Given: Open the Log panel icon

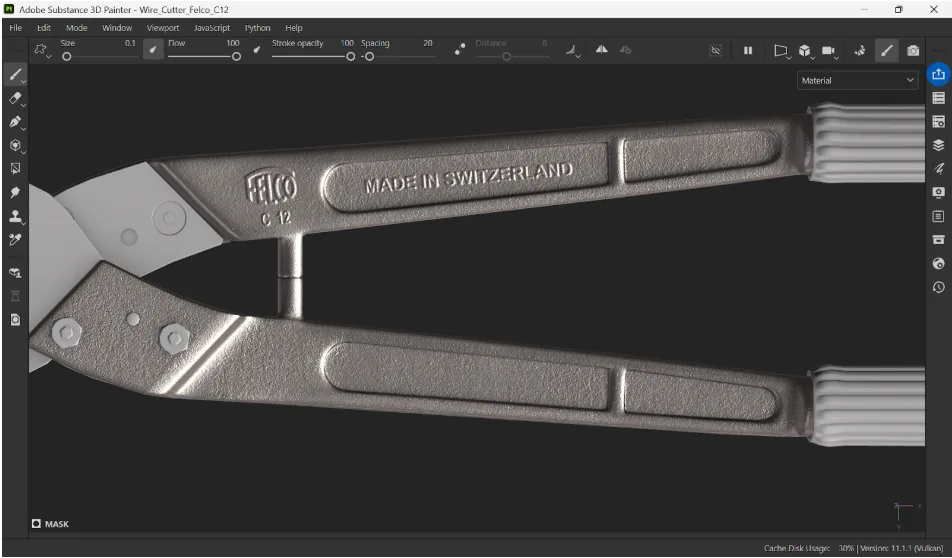Looking at the screenshot, I should coord(939,216).
